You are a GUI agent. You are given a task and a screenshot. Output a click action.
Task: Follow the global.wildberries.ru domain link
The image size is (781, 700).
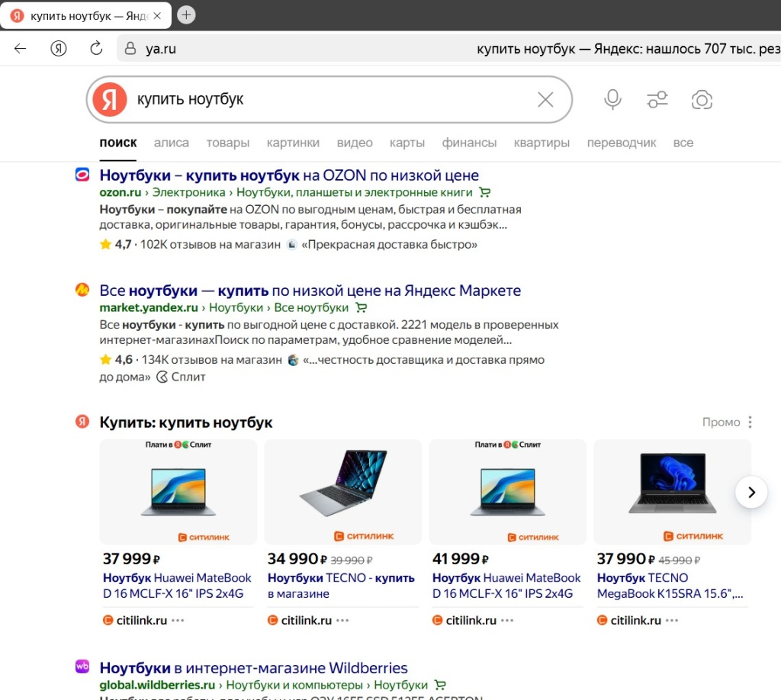click(157, 685)
